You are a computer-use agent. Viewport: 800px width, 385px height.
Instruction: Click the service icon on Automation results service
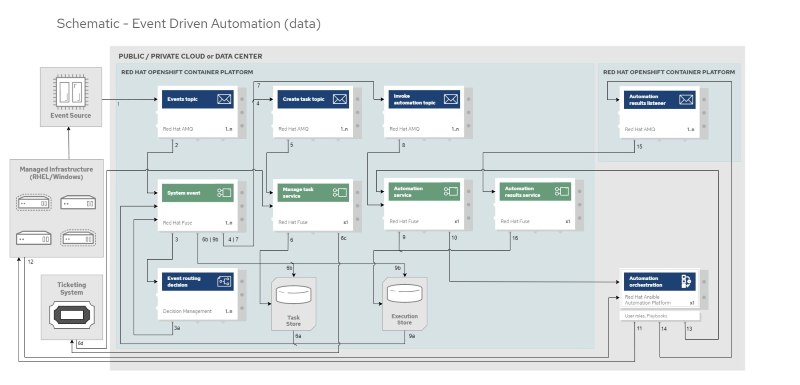coord(562,191)
